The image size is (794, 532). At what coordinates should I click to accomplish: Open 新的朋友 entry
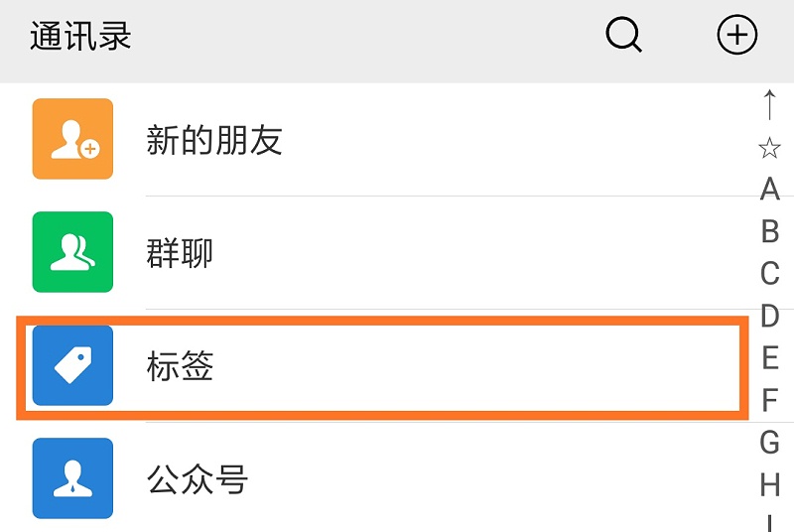[214, 140]
